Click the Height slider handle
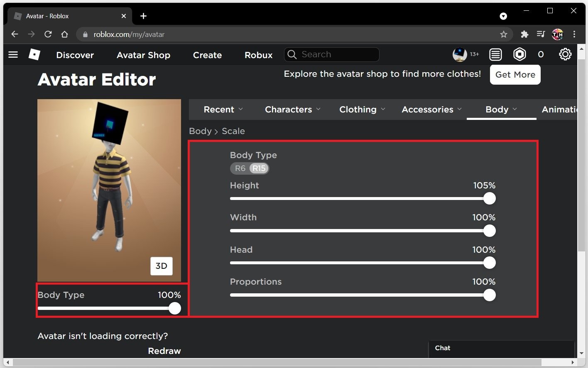588x368 pixels. click(x=490, y=199)
